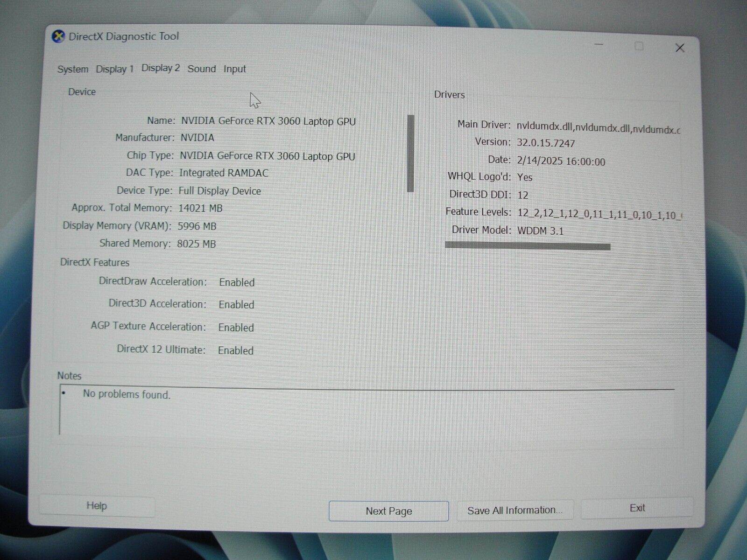Click the Next Page button
This screenshot has height=560, width=747.
(388, 511)
